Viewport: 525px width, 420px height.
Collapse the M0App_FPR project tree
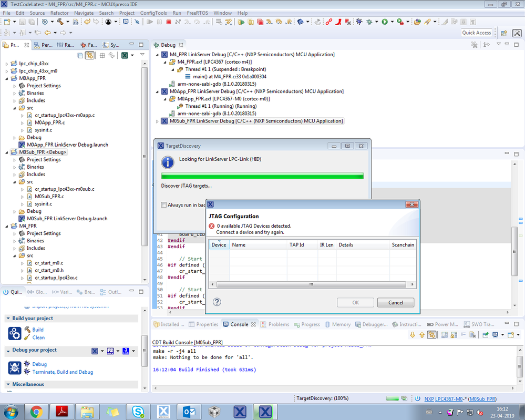coord(7,78)
